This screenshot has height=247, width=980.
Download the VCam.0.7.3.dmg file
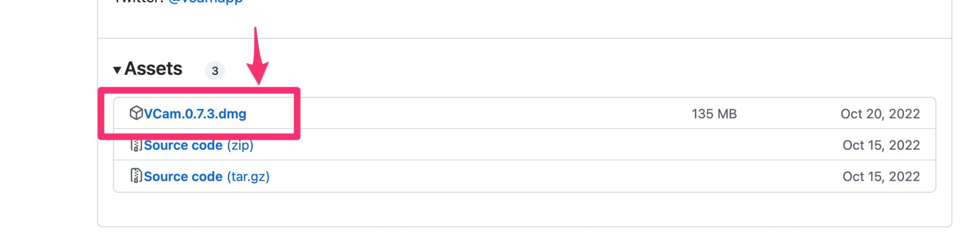click(195, 113)
